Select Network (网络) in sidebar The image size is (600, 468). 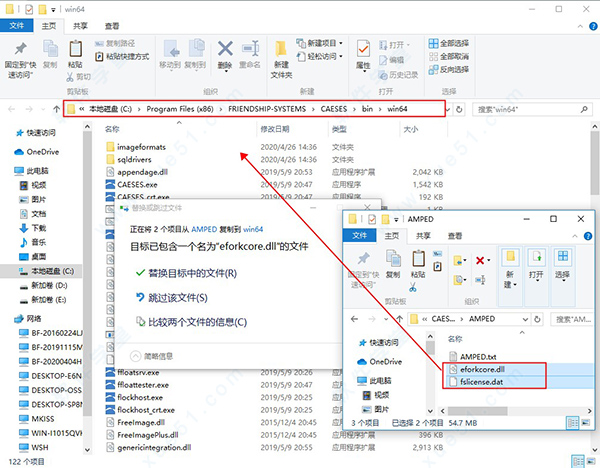coord(28,318)
